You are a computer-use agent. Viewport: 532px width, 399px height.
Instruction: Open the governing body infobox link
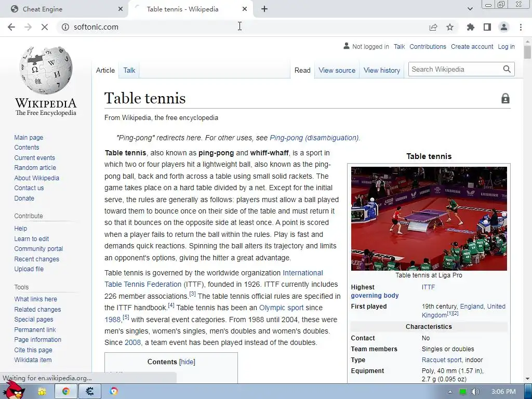click(375, 296)
